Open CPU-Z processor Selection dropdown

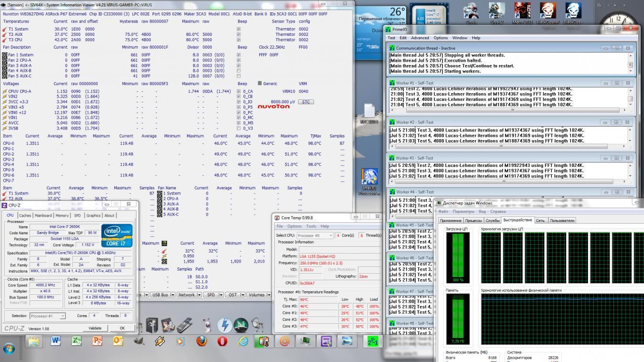coord(47,316)
